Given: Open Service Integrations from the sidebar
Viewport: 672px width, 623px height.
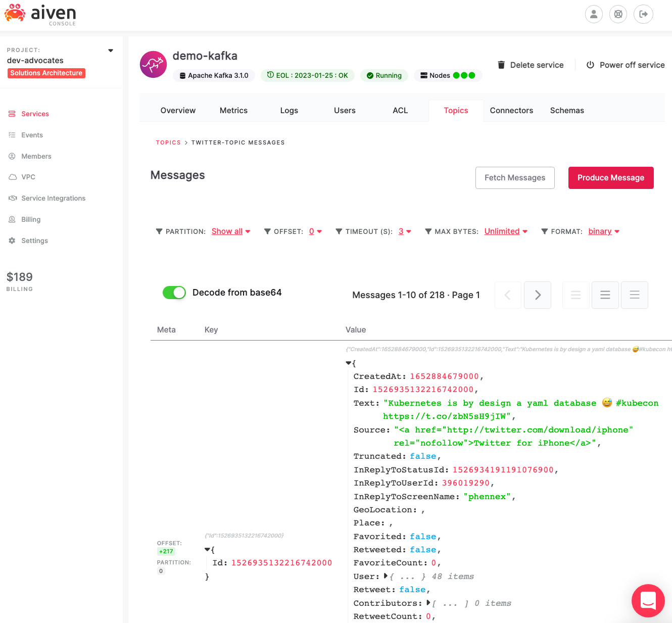Looking at the screenshot, I should tap(54, 198).
